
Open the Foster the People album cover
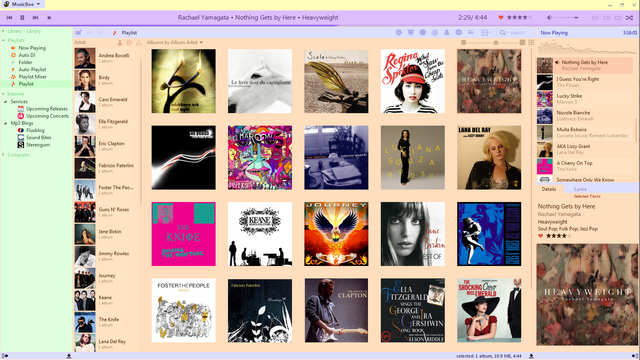click(x=183, y=310)
